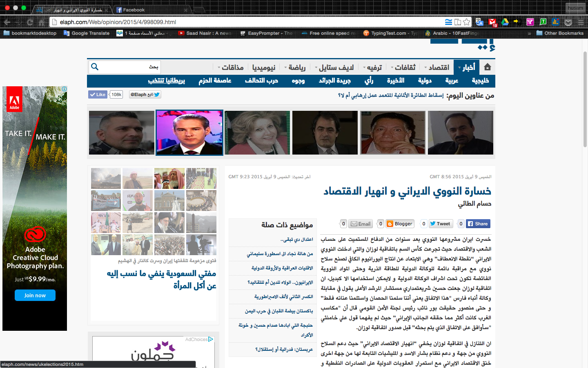This screenshot has width=588, height=368.
Task: Click the Elaph site home icon
Action: click(487, 67)
